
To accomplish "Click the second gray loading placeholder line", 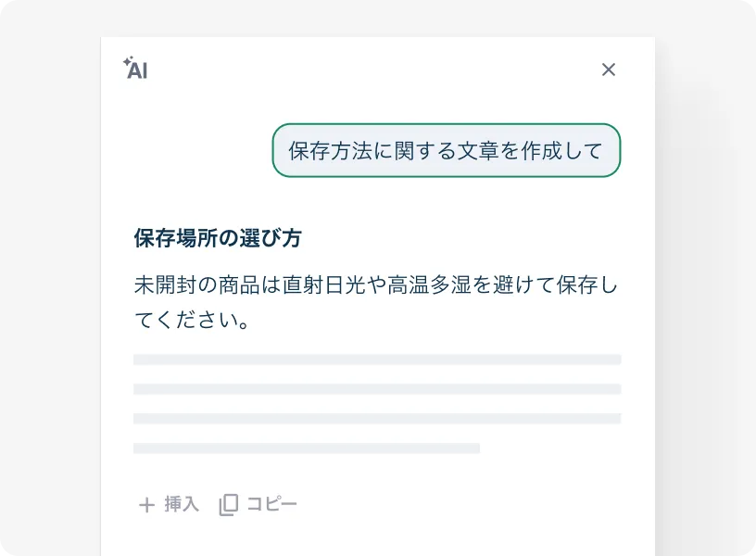I will [377, 389].
